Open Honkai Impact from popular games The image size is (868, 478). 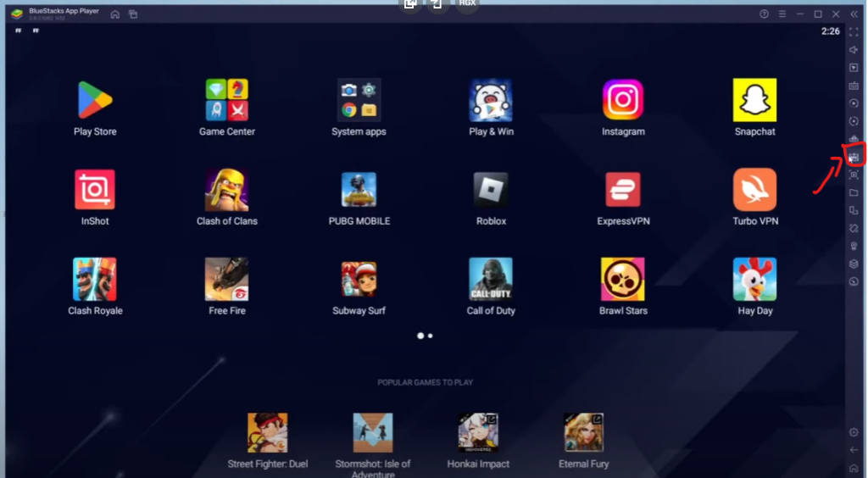tap(478, 432)
